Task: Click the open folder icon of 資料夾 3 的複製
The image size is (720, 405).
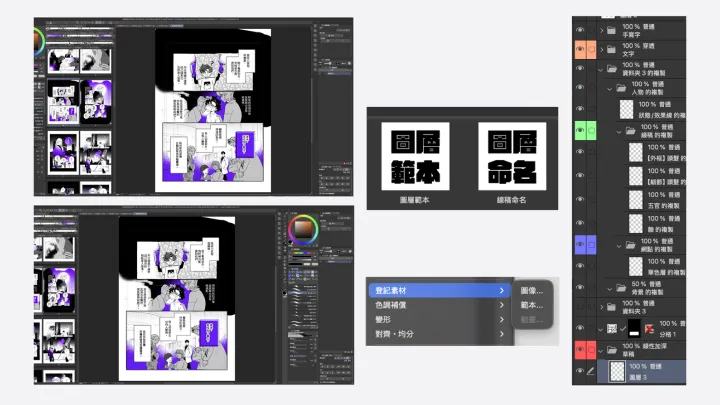Action: pyautogui.click(x=612, y=69)
